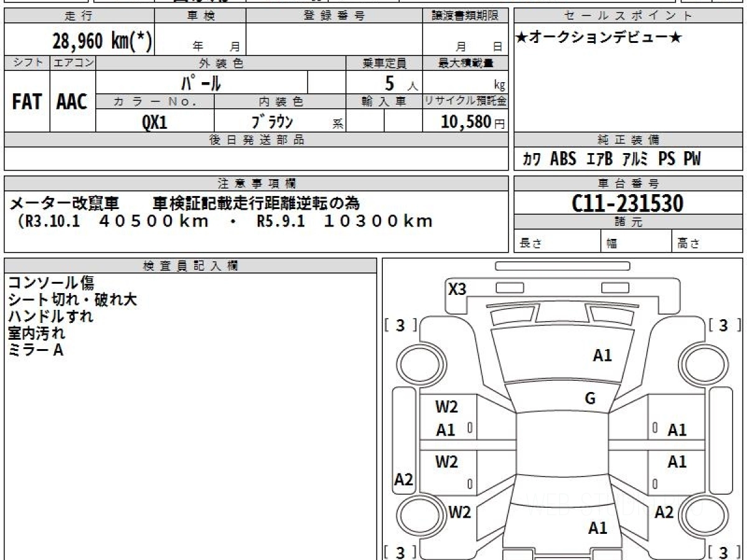
Task: Click the chassis number C11-231530
Action: click(x=627, y=203)
